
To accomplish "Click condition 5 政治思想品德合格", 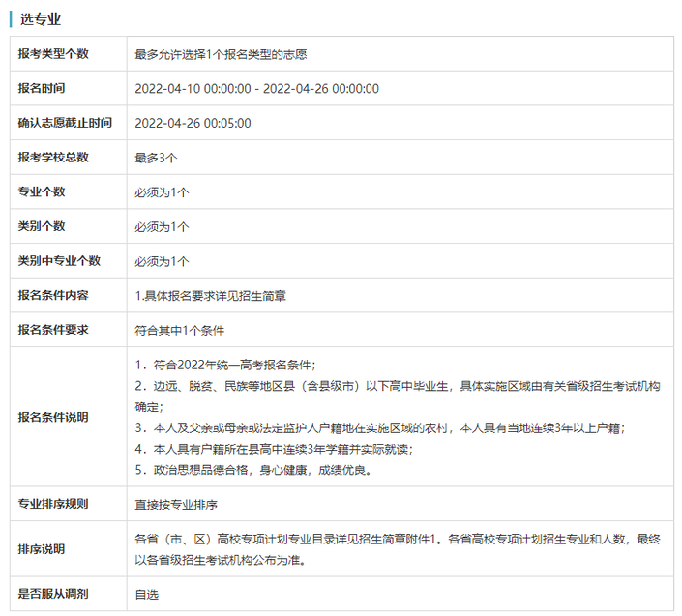I will (252, 470).
